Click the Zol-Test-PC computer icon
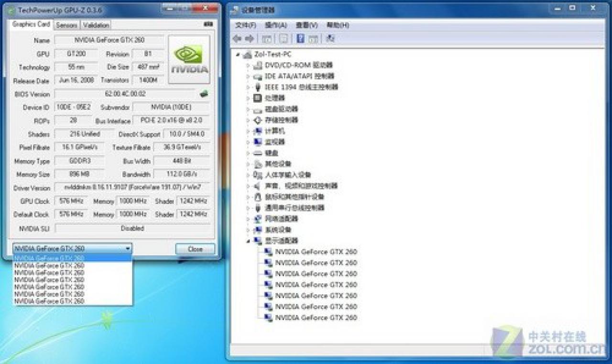612x364 pixels. [x=247, y=54]
